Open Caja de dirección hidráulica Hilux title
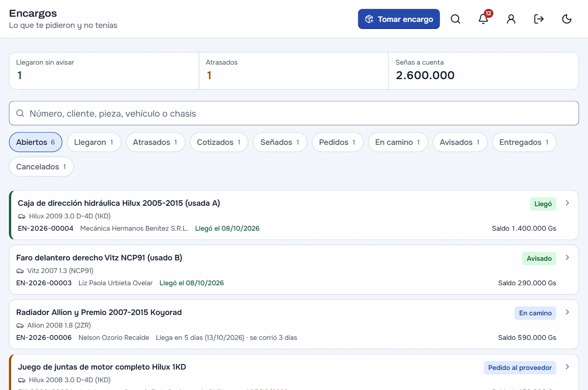This screenshot has height=390, width=588. pyautogui.click(x=119, y=203)
